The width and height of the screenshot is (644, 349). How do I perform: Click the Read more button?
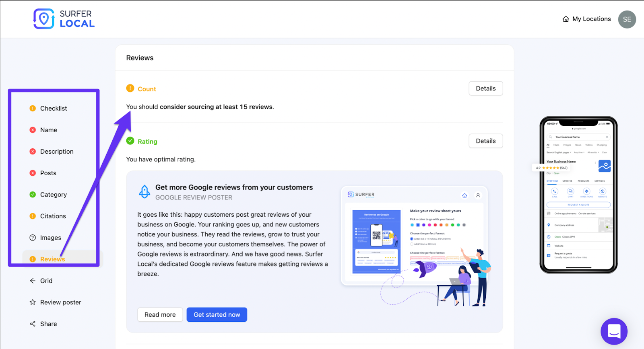pos(160,315)
